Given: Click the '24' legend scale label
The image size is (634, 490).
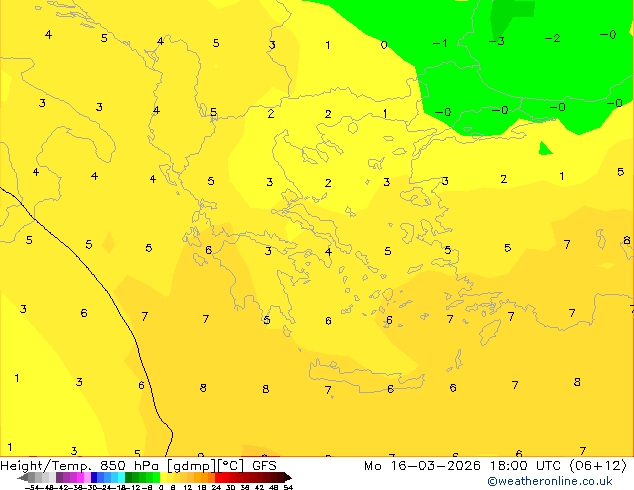Looking at the screenshot, I should (216, 487).
